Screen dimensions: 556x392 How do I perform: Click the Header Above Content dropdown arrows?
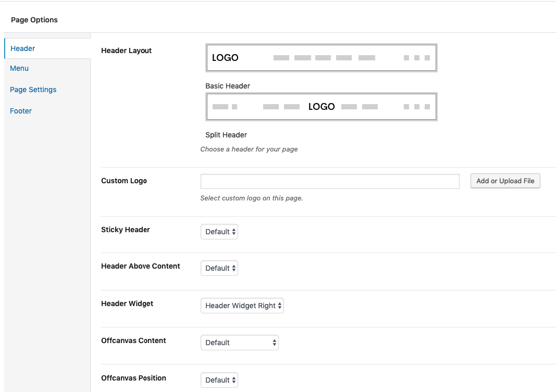tap(233, 268)
